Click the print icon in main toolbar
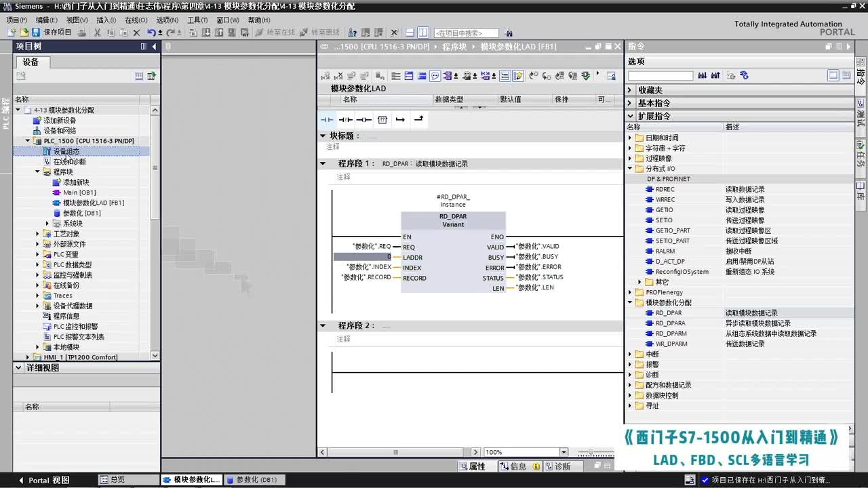Screen dimensions: 868x488 (x=82, y=33)
